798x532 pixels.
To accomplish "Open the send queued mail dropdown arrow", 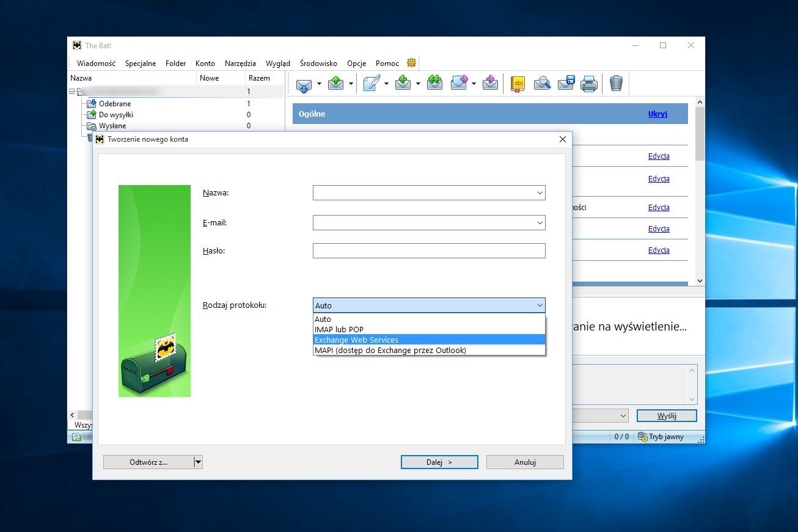I will point(351,84).
